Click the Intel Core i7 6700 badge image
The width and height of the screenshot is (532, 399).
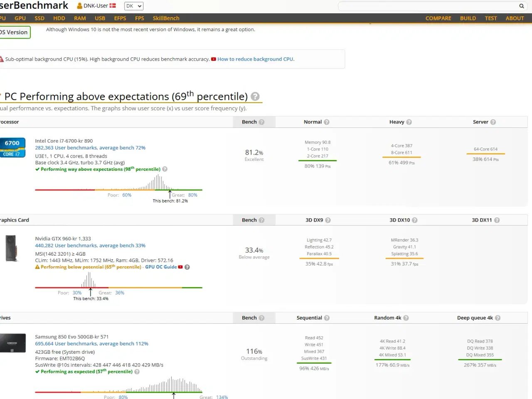point(12,148)
